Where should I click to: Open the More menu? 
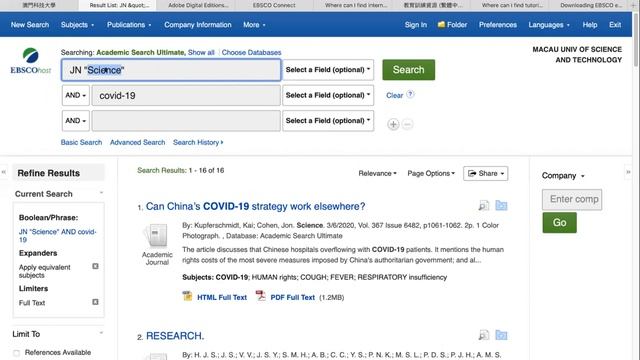click(x=254, y=25)
